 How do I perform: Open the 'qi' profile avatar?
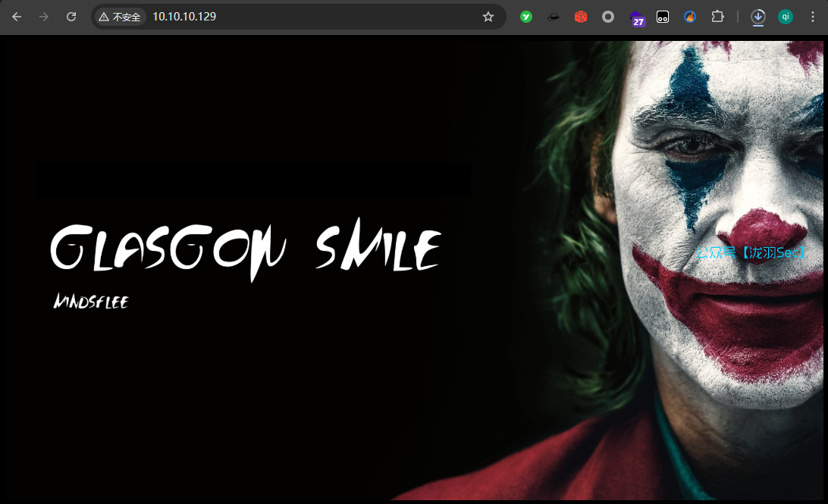tap(786, 17)
